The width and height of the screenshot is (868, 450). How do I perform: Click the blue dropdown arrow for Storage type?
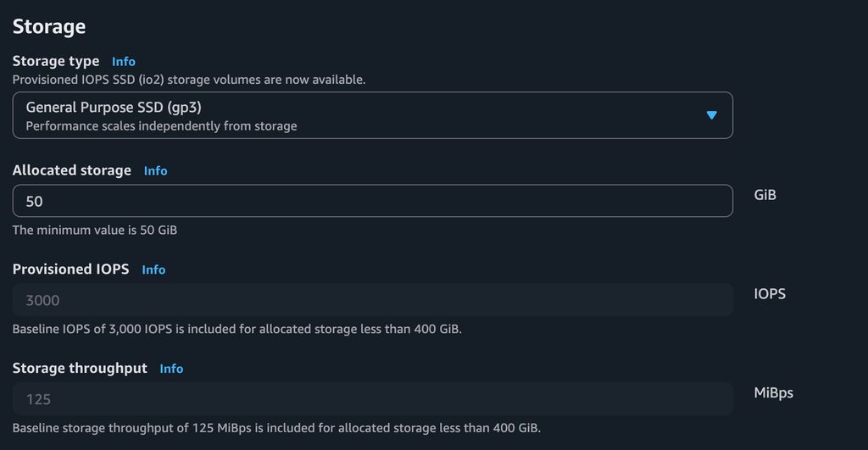pyautogui.click(x=712, y=115)
